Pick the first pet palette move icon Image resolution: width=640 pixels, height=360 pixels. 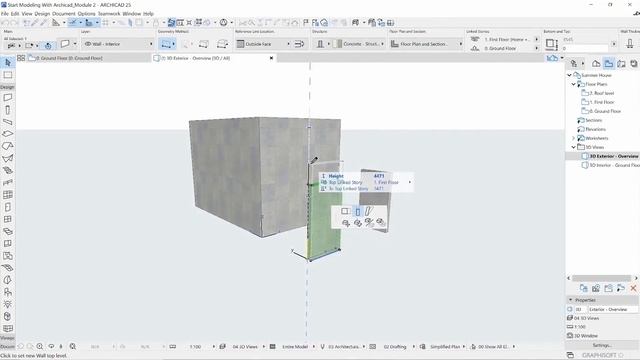pos(346,223)
